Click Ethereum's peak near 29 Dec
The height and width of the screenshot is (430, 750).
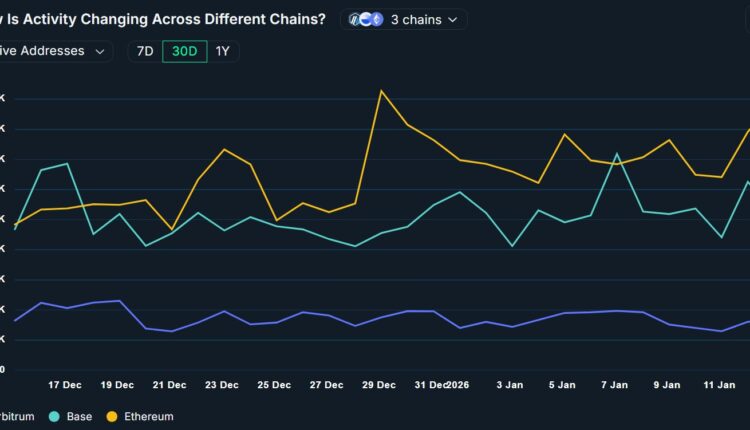[381, 91]
